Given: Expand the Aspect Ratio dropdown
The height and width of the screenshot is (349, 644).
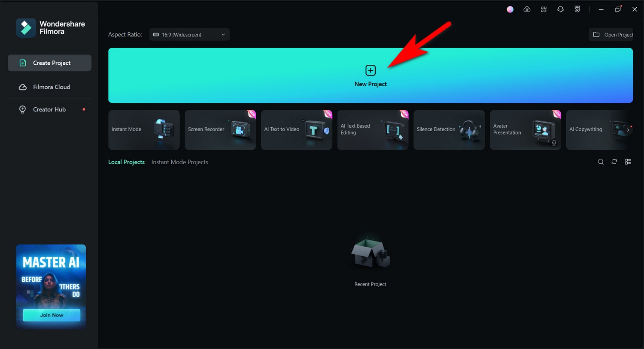Looking at the screenshot, I should (x=189, y=35).
